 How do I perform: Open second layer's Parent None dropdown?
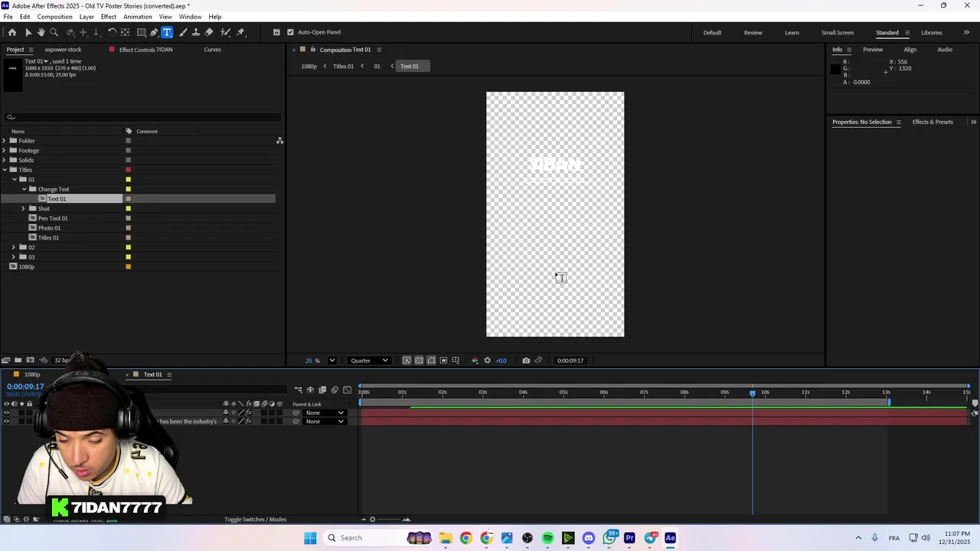coord(325,421)
